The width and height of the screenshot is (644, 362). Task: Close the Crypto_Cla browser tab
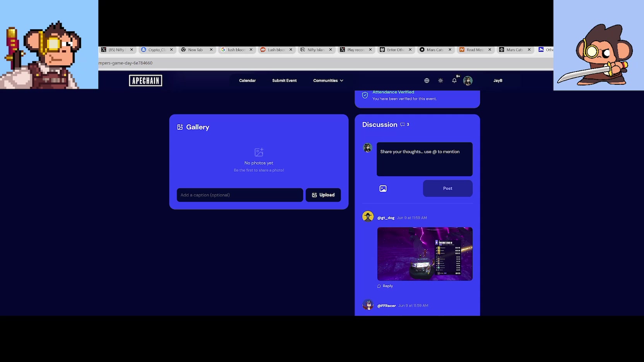pos(171,50)
